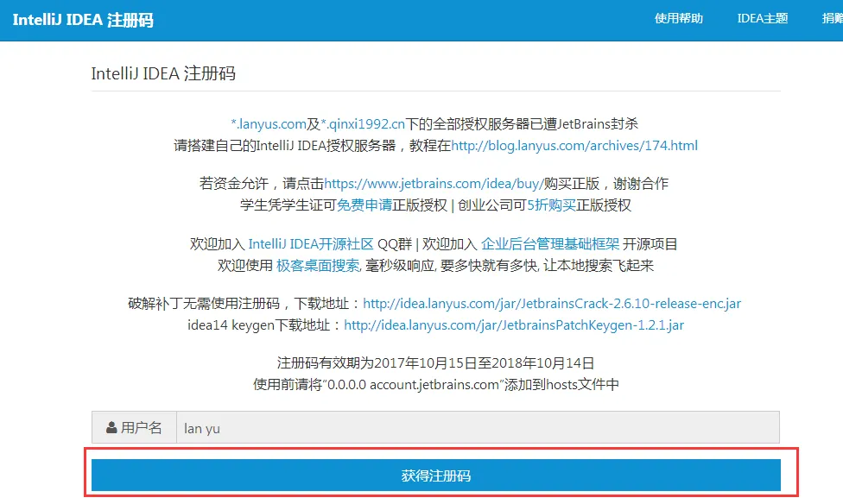Open the *.qinxi1992.cn link

363,124
